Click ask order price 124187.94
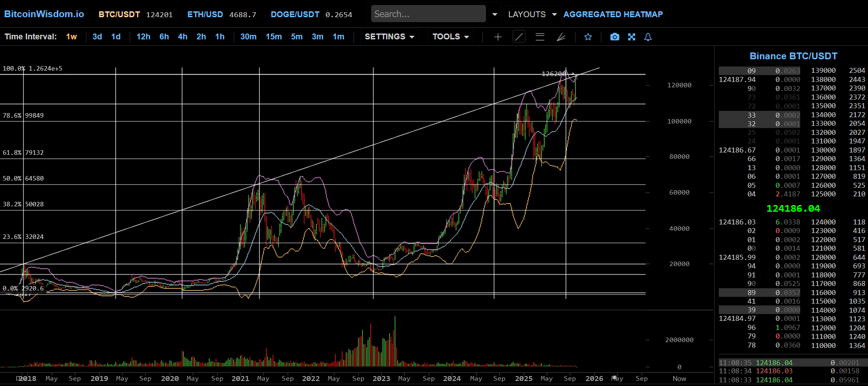868x386 pixels. [737, 80]
